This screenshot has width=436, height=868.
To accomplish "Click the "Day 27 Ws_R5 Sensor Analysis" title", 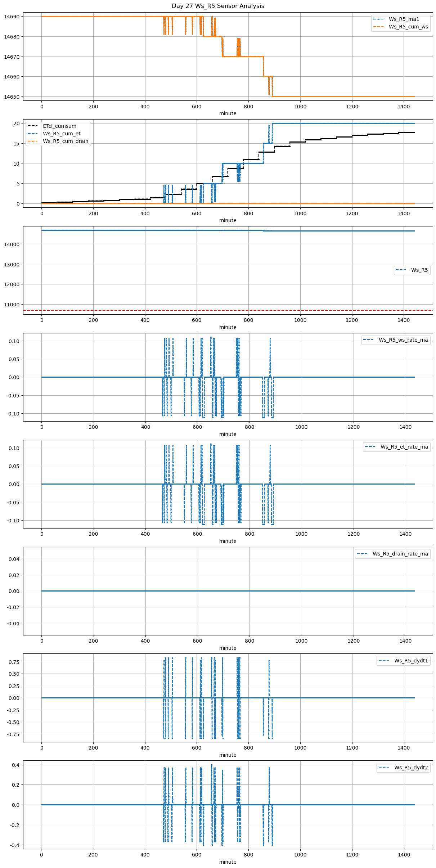I will (x=218, y=6).
